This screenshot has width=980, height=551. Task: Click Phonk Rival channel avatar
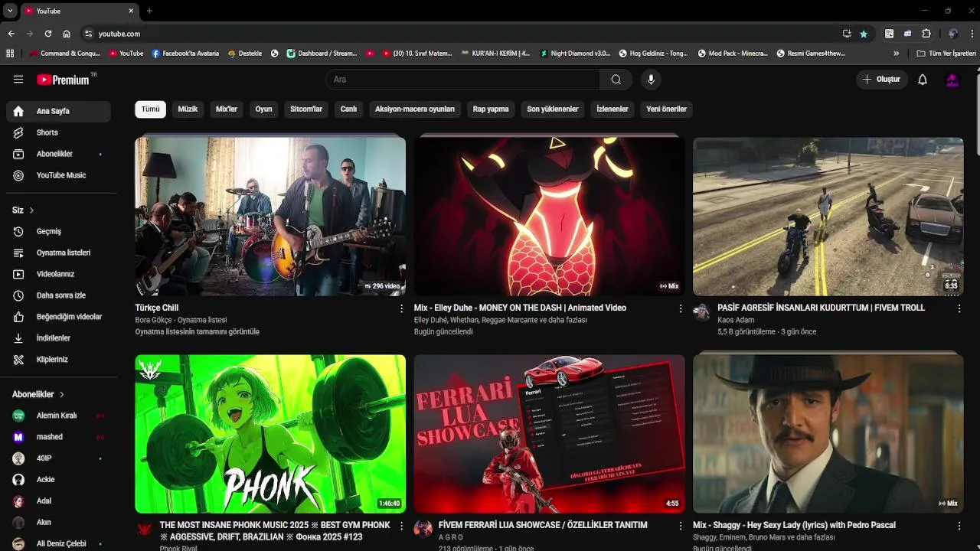click(145, 529)
